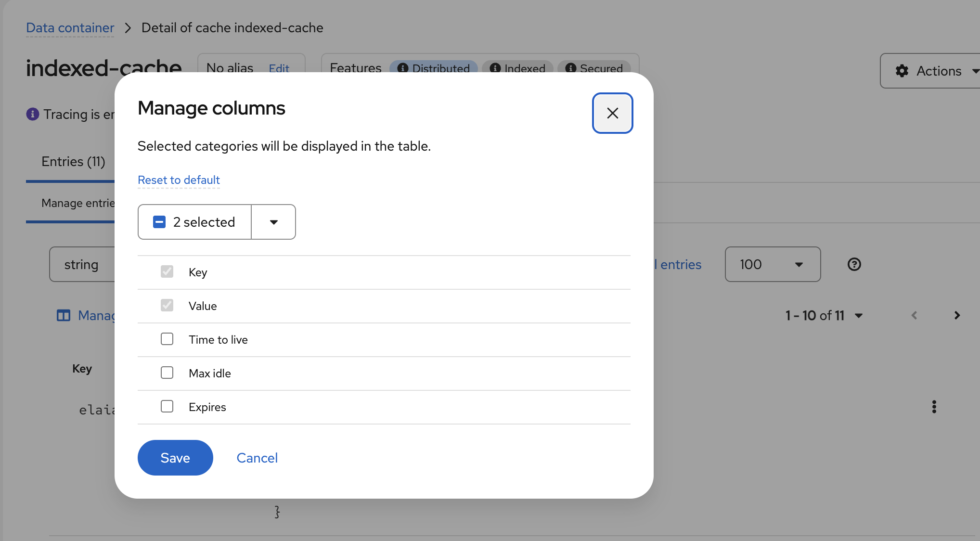Image resolution: width=980 pixels, height=541 pixels.
Task: Click the Actions gear icon
Action: [x=902, y=71]
